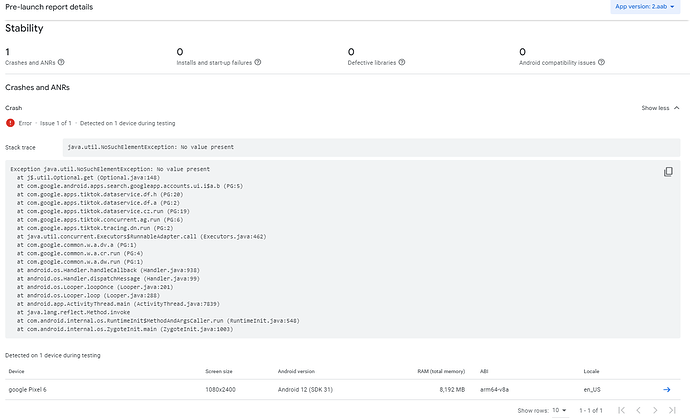Click help icon beside Installs and start-up failures
Screen dimensions: 690x420
[258, 62]
